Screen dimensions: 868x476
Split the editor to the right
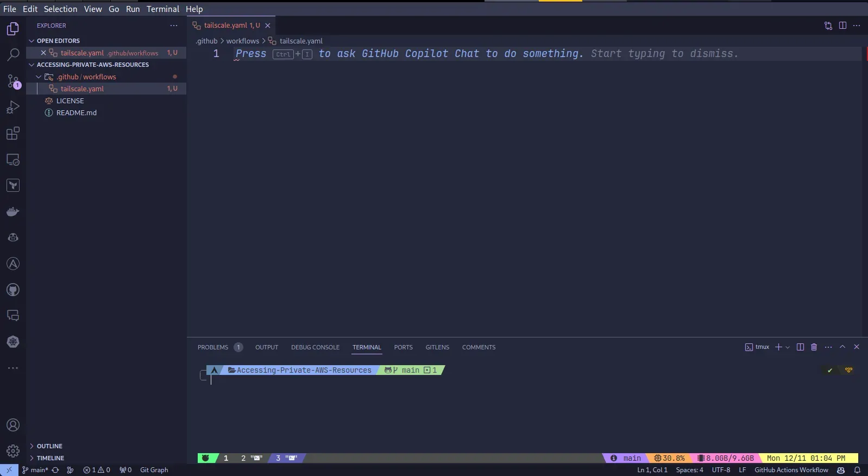pos(842,26)
